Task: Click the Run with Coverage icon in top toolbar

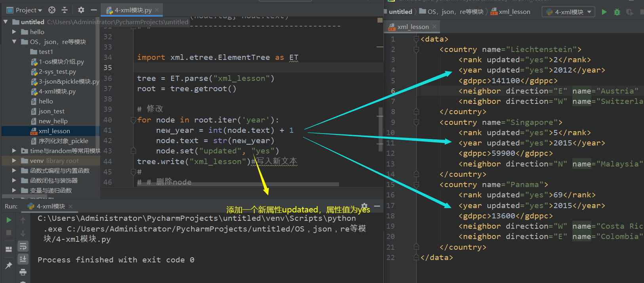Action: point(629,12)
